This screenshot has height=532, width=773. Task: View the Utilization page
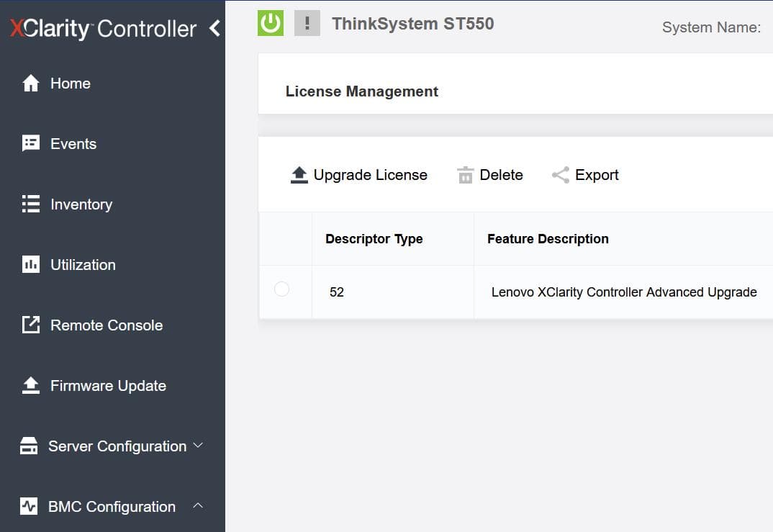[x=83, y=265]
